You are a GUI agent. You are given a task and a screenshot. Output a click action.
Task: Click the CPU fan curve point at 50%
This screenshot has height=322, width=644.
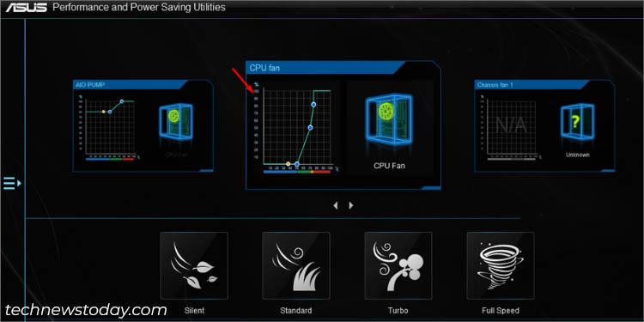[x=310, y=128]
